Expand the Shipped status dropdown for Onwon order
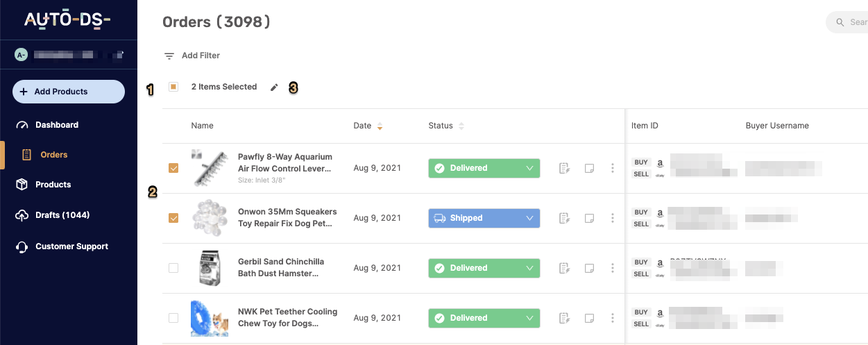Image resolution: width=868 pixels, height=345 pixels. pos(484,218)
